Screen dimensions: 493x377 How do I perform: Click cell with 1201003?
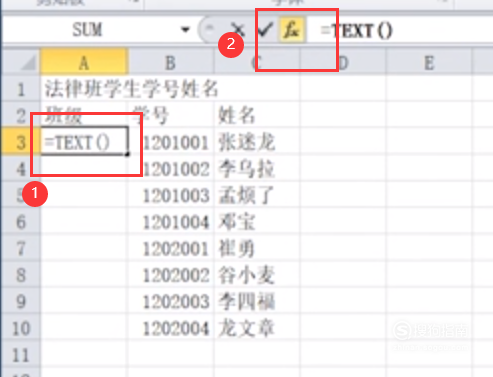[x=171, y=195]
